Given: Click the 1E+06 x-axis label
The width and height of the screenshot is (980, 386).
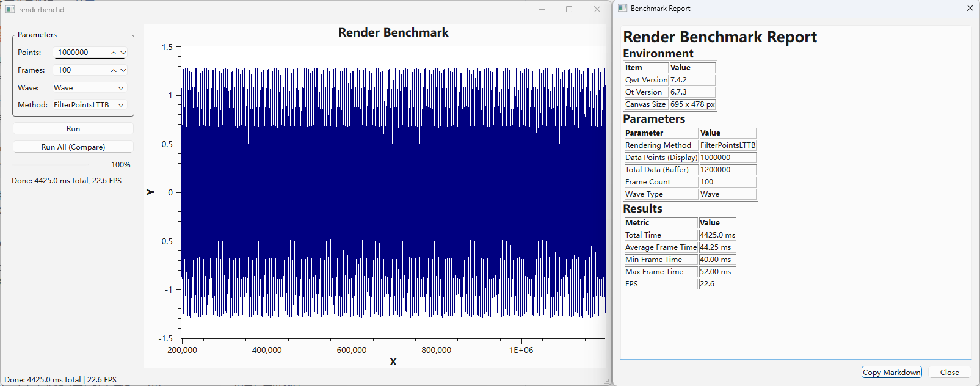Looking at the screenshot, I should [x=521, y=351].
